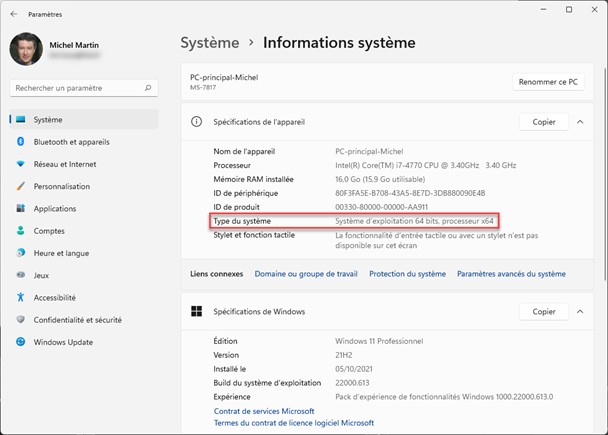
Task: Copy the device specifications
Action: tap(543, 122)
